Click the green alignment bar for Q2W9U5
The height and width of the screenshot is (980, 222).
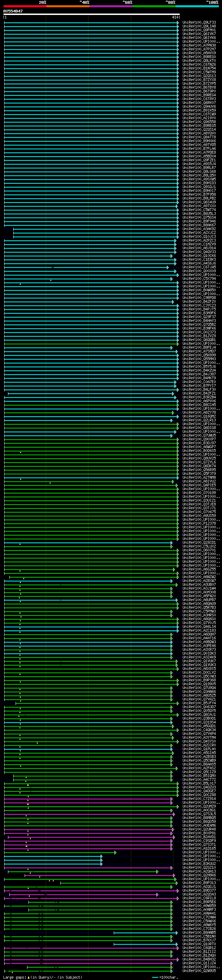[x=88, y=971]
